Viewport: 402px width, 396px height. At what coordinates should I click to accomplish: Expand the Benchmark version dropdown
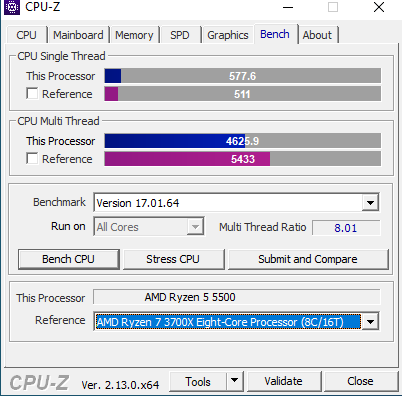tap(370, 202)
